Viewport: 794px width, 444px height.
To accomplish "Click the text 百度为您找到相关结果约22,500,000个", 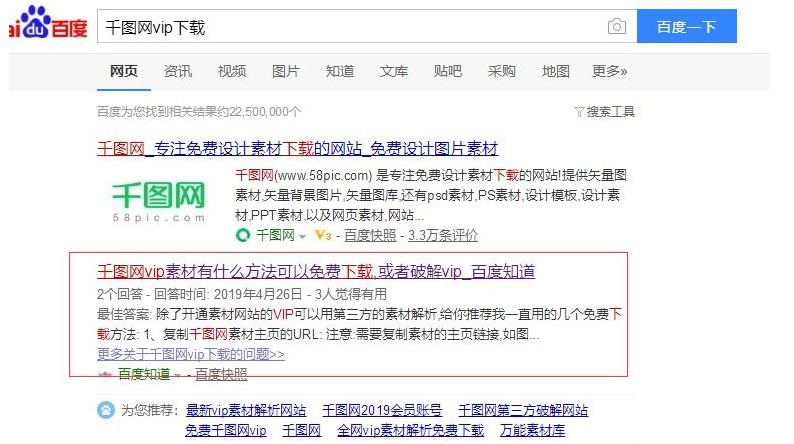I will click(x=199, y=112).
